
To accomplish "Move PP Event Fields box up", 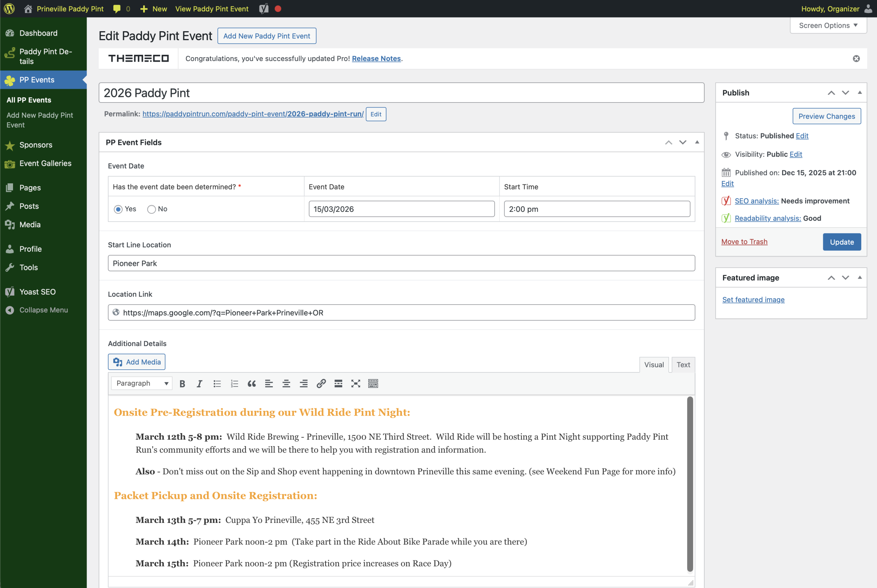I will [x=668, y=143].
